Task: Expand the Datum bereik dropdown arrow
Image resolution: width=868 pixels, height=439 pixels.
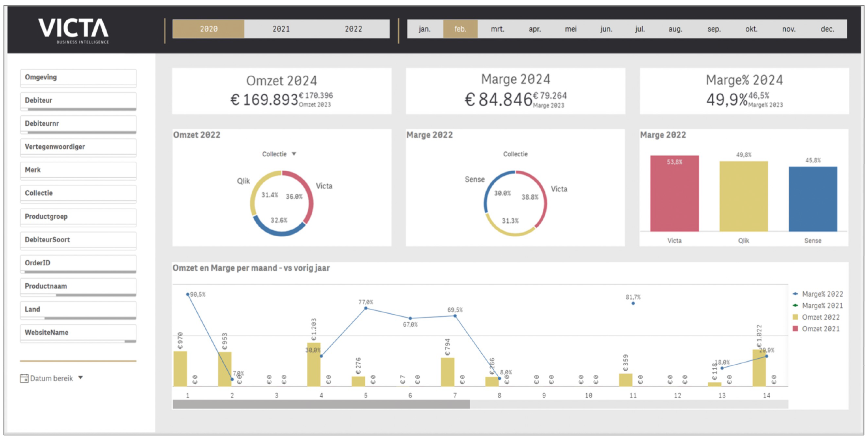Action: pyautogui.click(x=80, y=377)
